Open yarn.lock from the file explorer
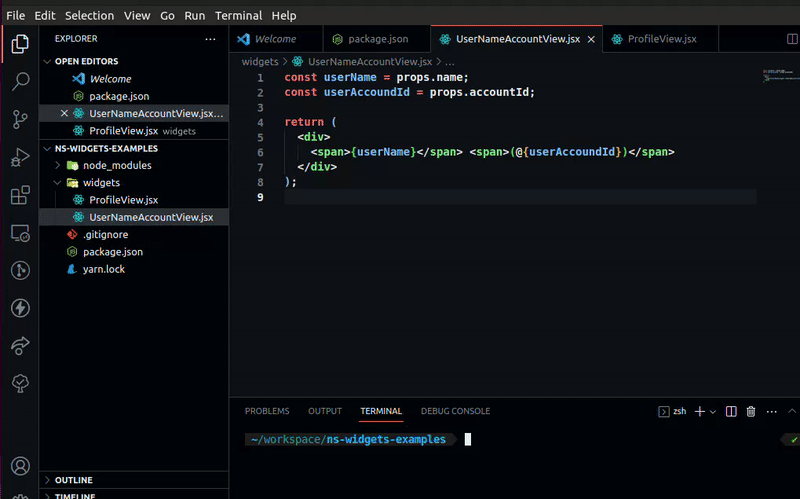800x499 pixels. point(103,269)
